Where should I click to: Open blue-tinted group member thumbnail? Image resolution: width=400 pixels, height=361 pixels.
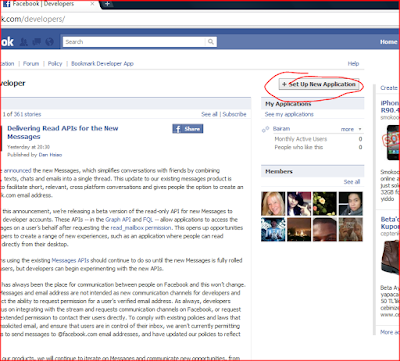coord(273,229)
